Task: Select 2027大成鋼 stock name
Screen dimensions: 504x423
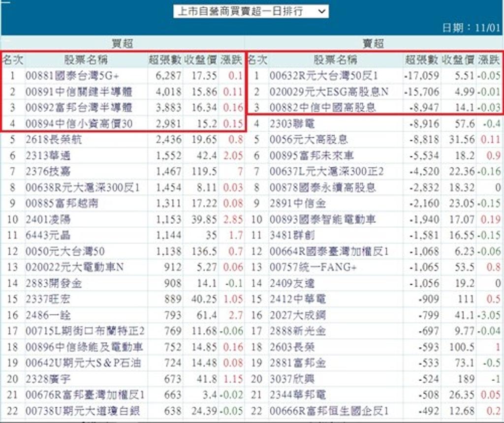Action: [298, 315]
